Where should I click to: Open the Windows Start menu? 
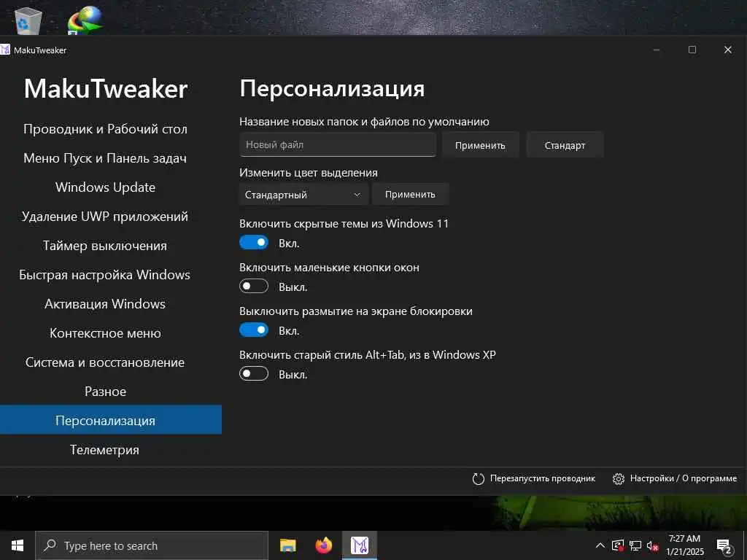(x=18, y=545)
